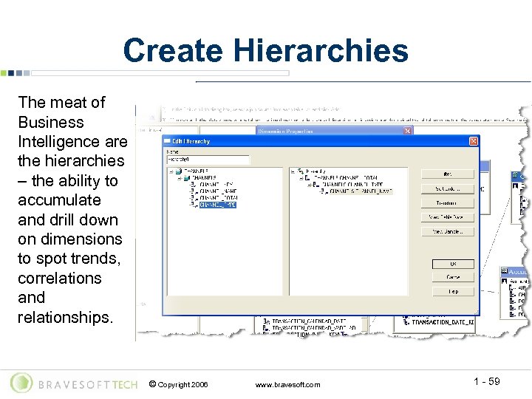Select CHANNELS.CHANNEL_NAME in hierarchy tree

click(361, 191)
